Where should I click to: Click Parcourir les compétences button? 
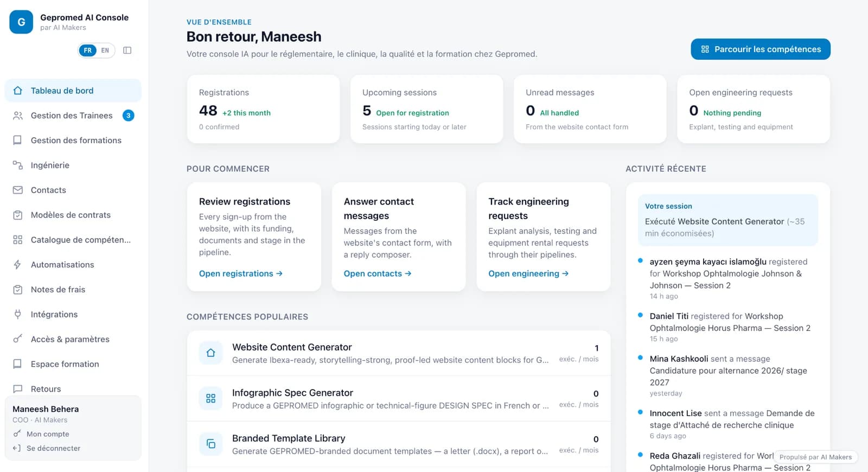point(761,49)
